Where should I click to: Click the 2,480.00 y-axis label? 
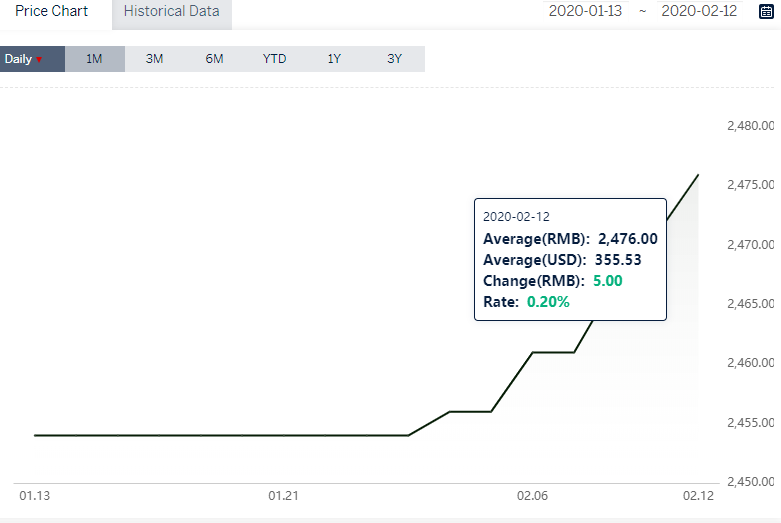coord(751,126)
